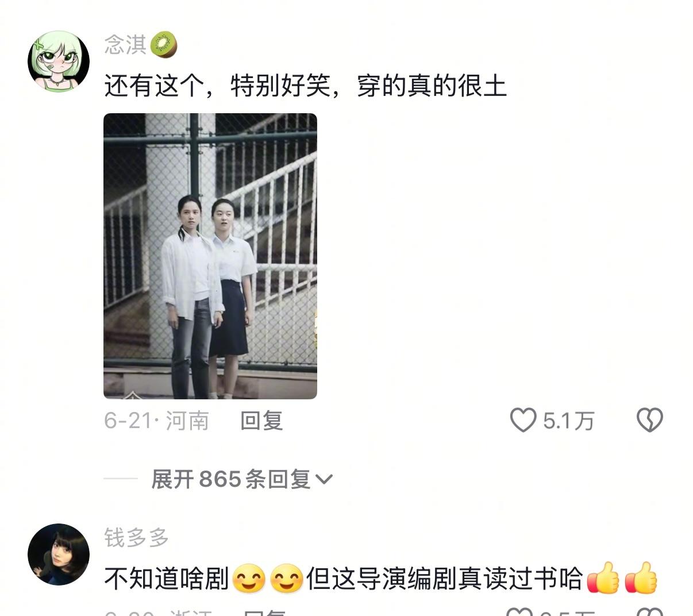This screenshot has height=616, width=693.
Task: Click the chevron after 展开865条回复
Action: click(x=325, y=479)
